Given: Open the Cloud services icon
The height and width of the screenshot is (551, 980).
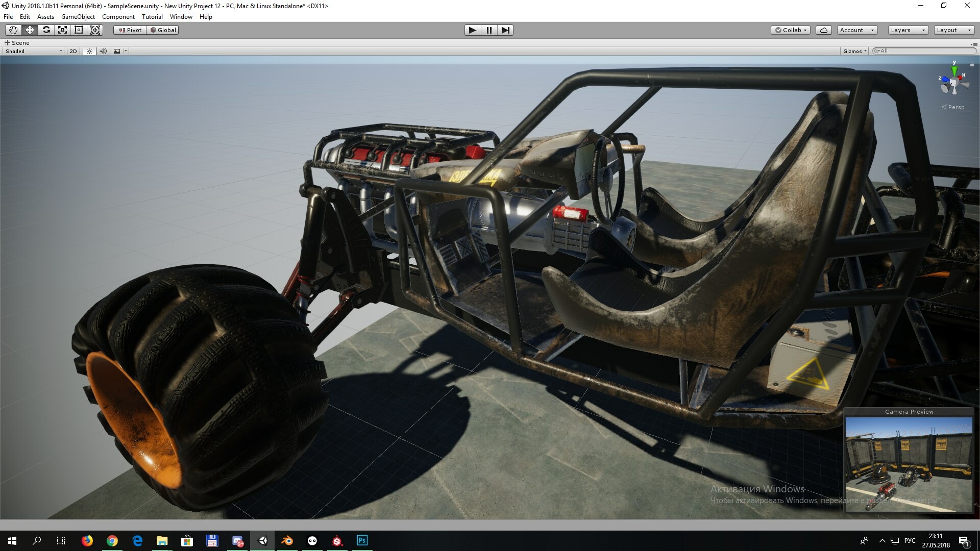Looking at the screenshot, I should click(823, 30).
